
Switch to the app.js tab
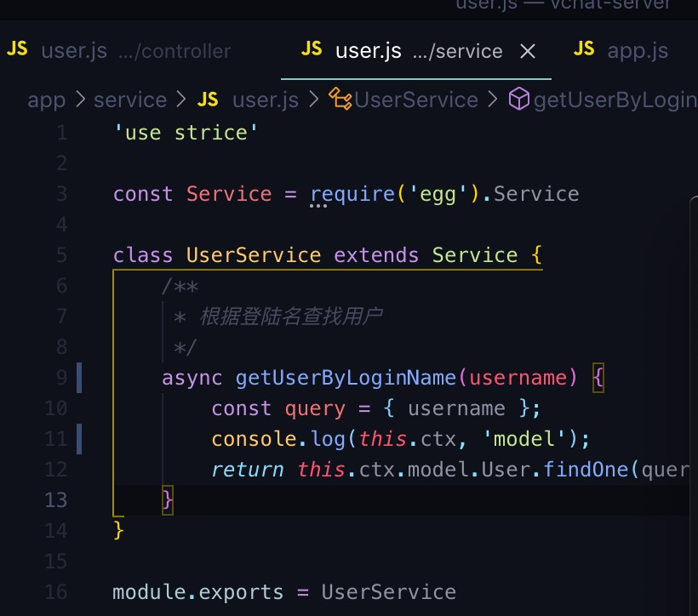638,49
